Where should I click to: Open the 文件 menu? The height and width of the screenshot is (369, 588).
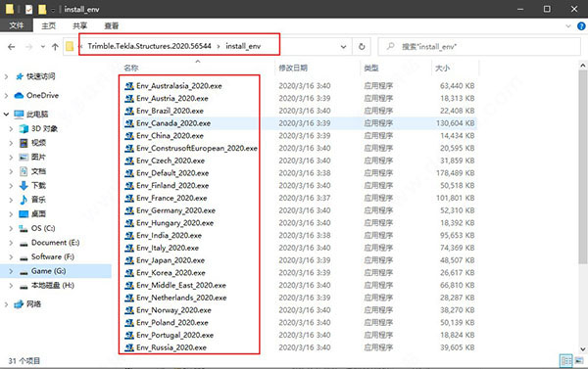tap(16, 25)
